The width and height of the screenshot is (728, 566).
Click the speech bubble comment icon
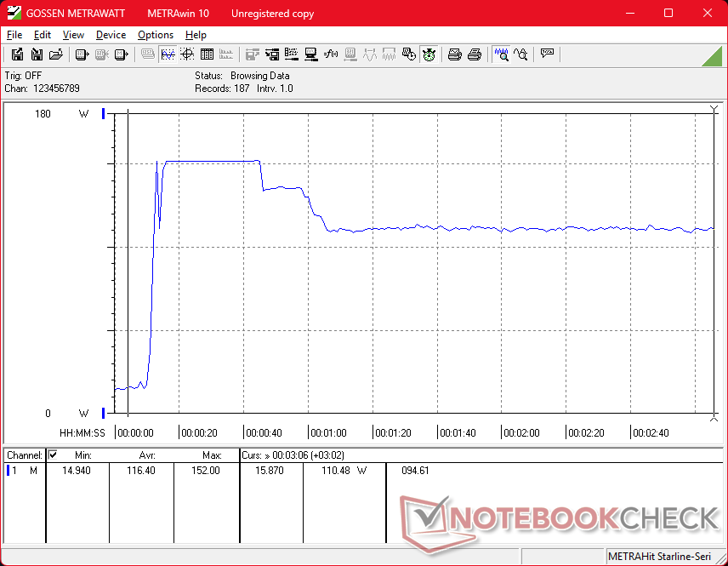click(x=547, y=54)
